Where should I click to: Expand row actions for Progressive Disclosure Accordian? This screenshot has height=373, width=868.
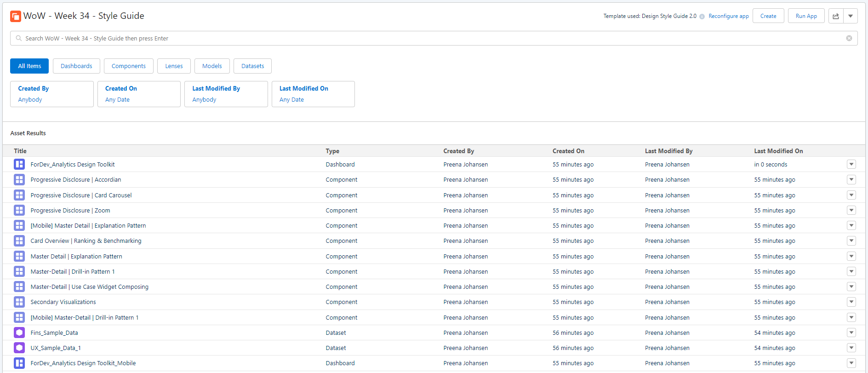coord(851,180)
